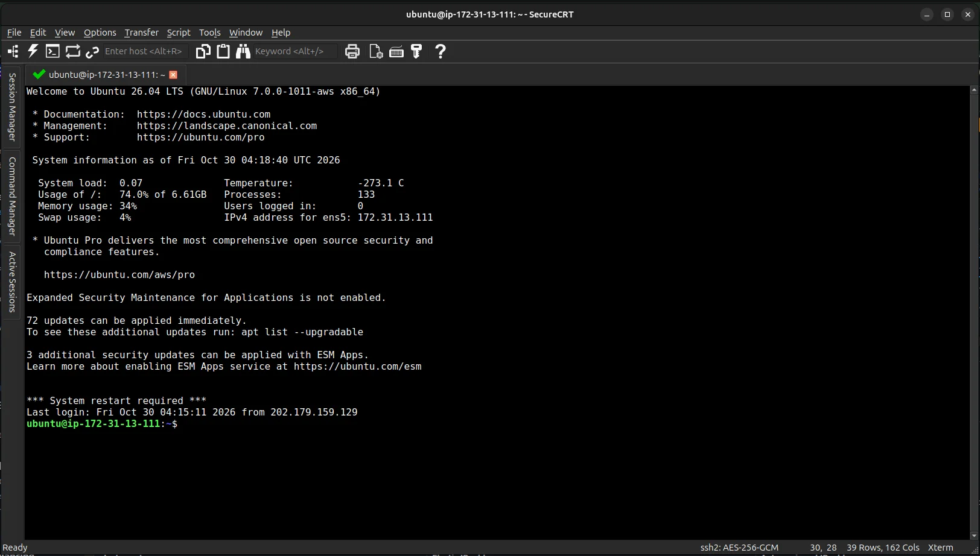
Task: Open the Window menu
Action: point(246,33)
